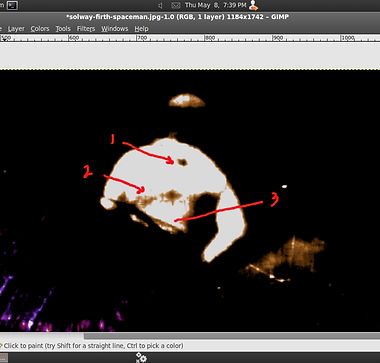Image resolution: width=380 pixels, height=363 pixels.
Task: Open the Windows menu
Action: (115, 29)
